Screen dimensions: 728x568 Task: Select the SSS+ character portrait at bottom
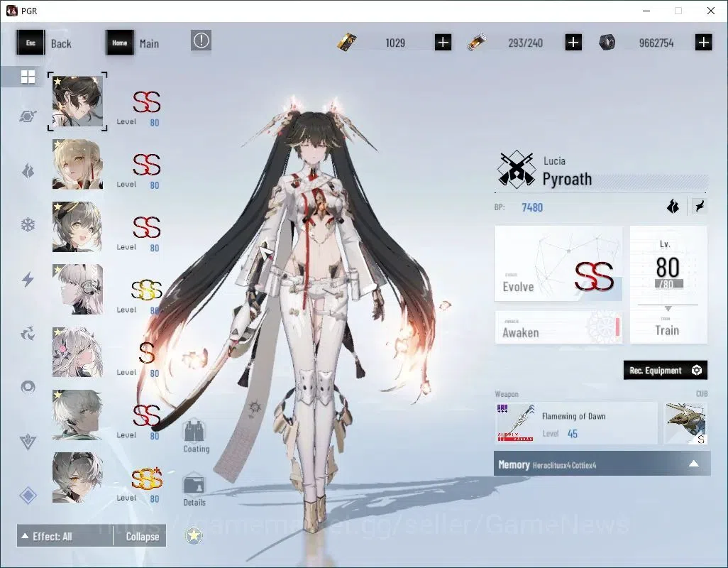tap(77, 477)
